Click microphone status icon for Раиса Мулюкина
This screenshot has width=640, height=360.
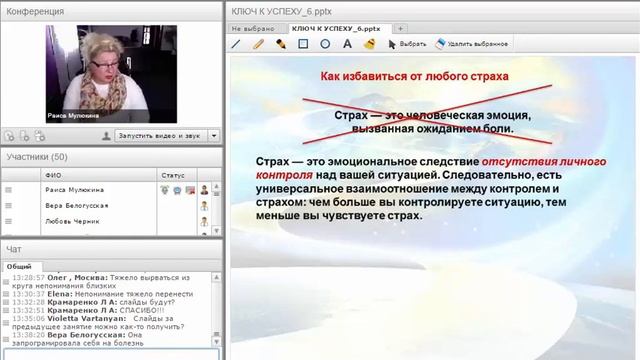pyautogui.click(x=164, y=190)
